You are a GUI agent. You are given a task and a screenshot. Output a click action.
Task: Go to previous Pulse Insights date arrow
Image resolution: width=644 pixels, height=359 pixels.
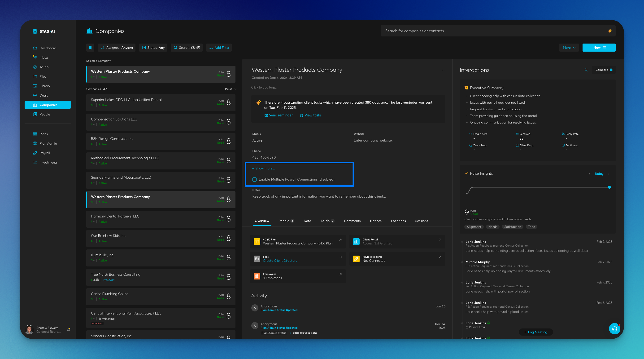(x=589, y=174)
